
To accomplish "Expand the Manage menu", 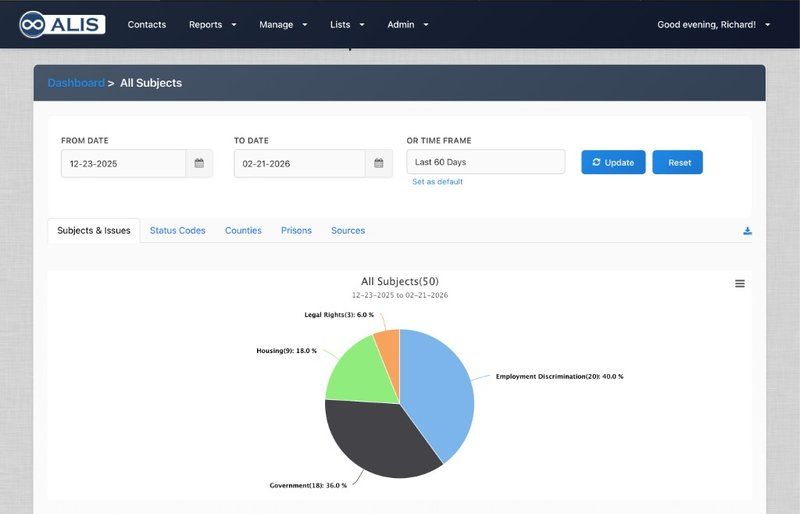I will (283, 25).
